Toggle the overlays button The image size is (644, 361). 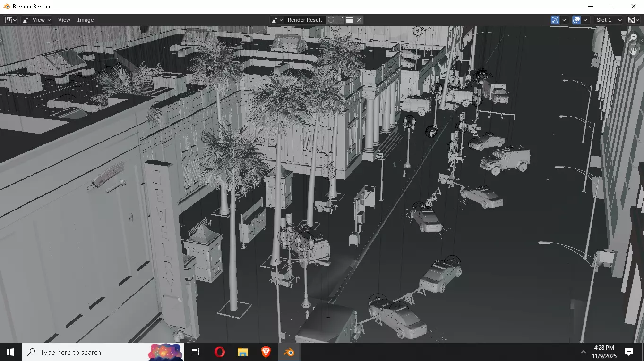point(576,20)
